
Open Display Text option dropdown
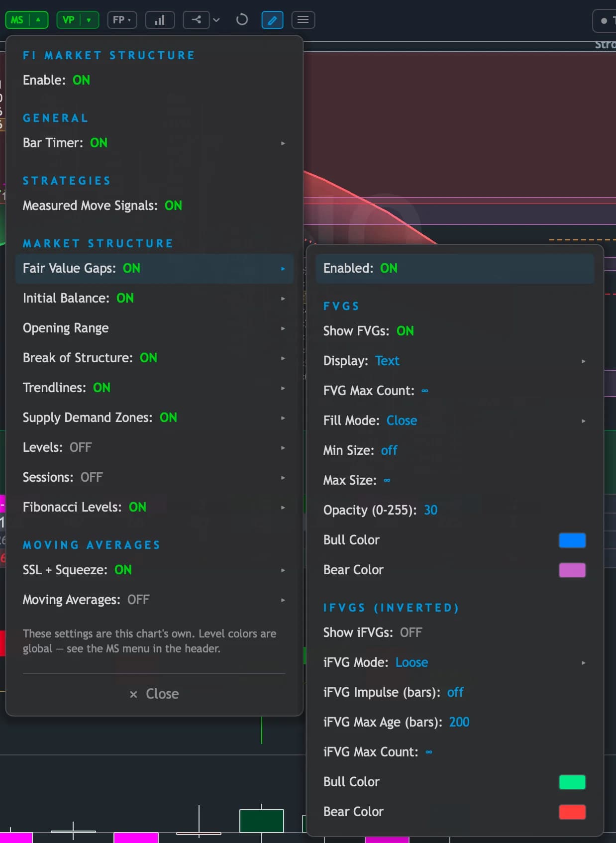click(387, 361)
